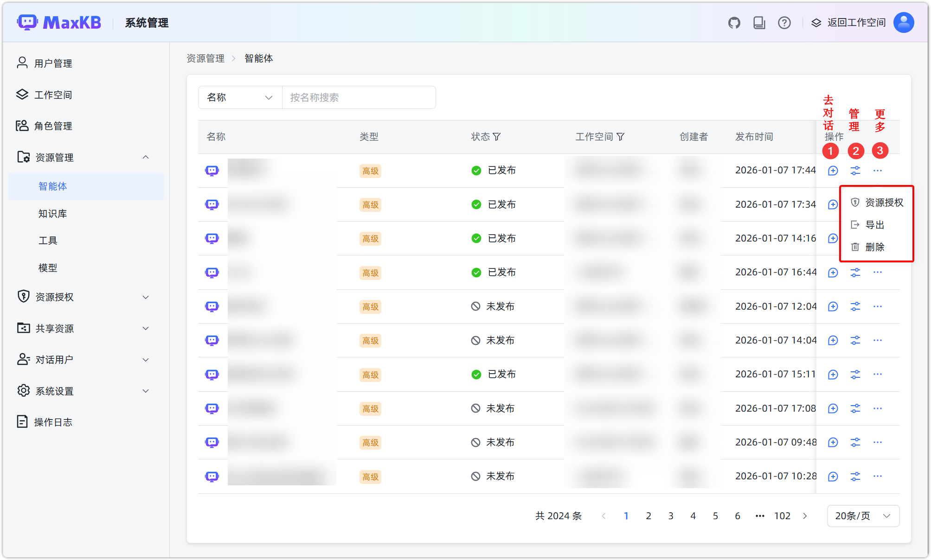Click the 管理 settings icon on the first row
Viewport: 931px width, 560px height.
click(855, 171)
